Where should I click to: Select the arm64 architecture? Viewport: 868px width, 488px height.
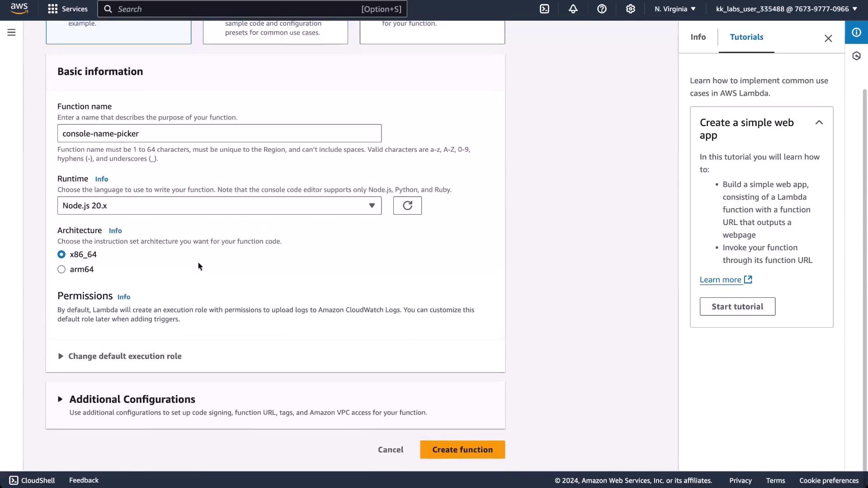[x=61, y=269]
